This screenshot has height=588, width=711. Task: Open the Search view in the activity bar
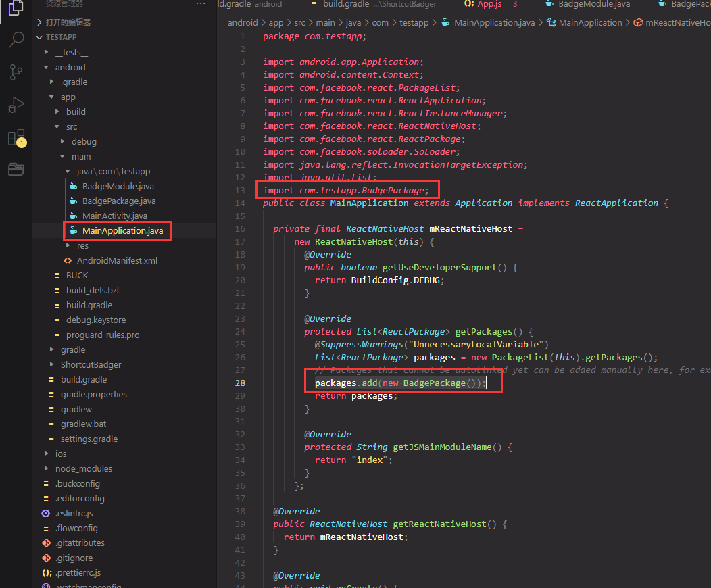16,39
